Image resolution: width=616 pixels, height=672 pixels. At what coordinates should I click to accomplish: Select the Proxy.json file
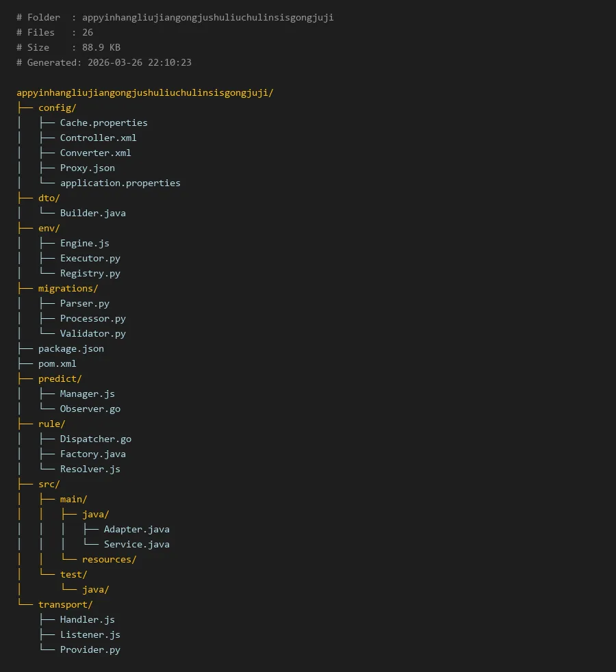click(87, 168)
